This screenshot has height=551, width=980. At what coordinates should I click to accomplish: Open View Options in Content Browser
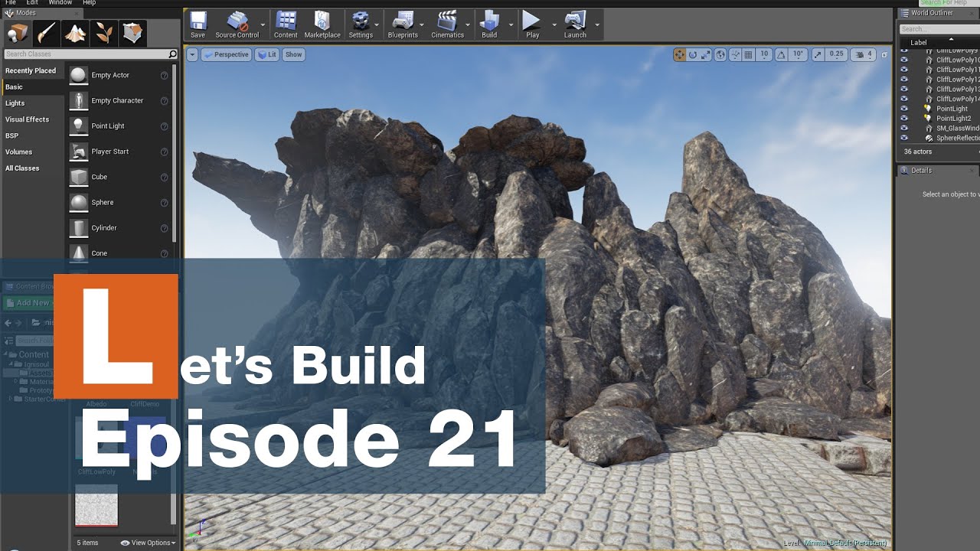[149, 543]
